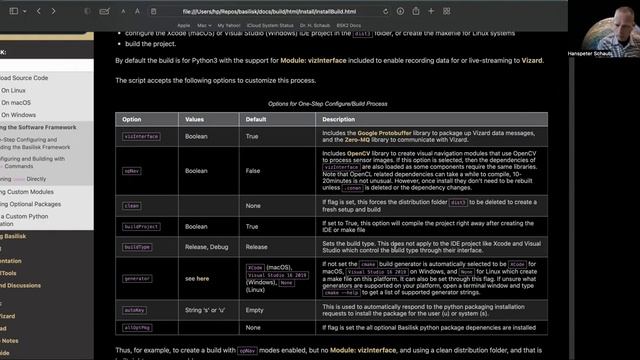Open the Custom Python sidebar entry

[24, 220]
